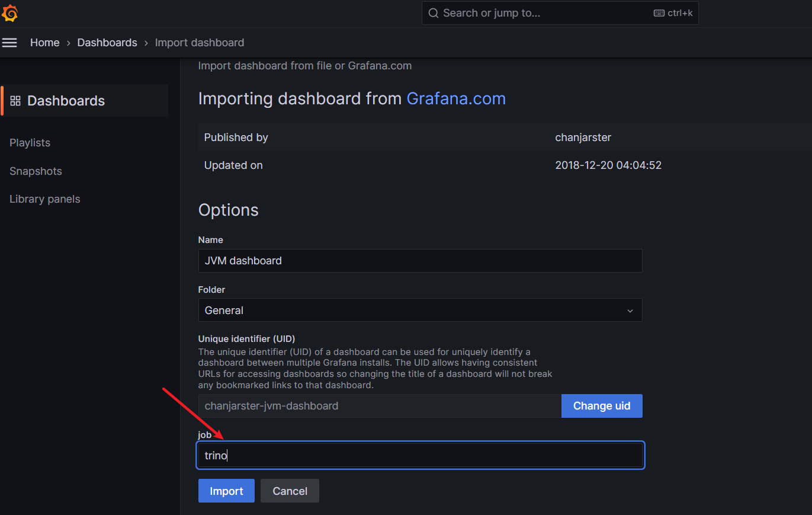
Task: Click the Name field with JVM dashboard
Action: coord(420,261)
